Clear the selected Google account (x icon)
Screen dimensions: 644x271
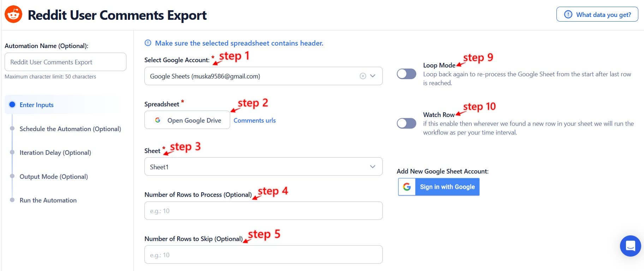(363, 76)
